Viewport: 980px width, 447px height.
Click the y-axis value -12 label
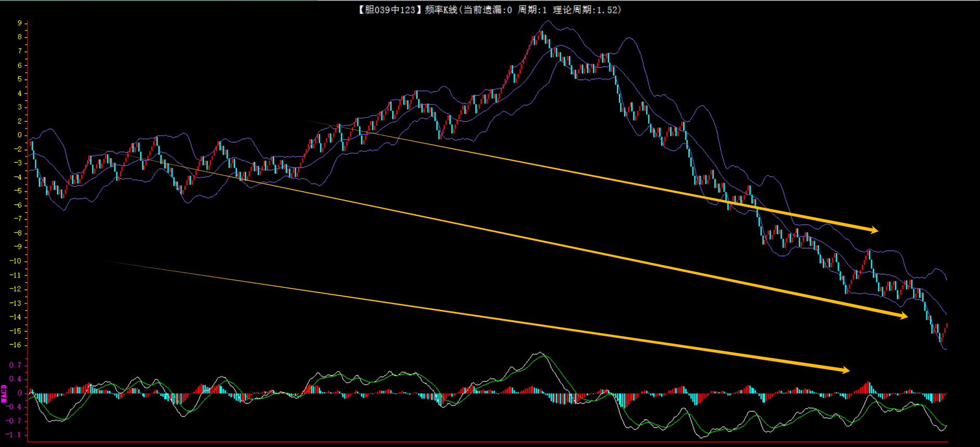[16, 289]
